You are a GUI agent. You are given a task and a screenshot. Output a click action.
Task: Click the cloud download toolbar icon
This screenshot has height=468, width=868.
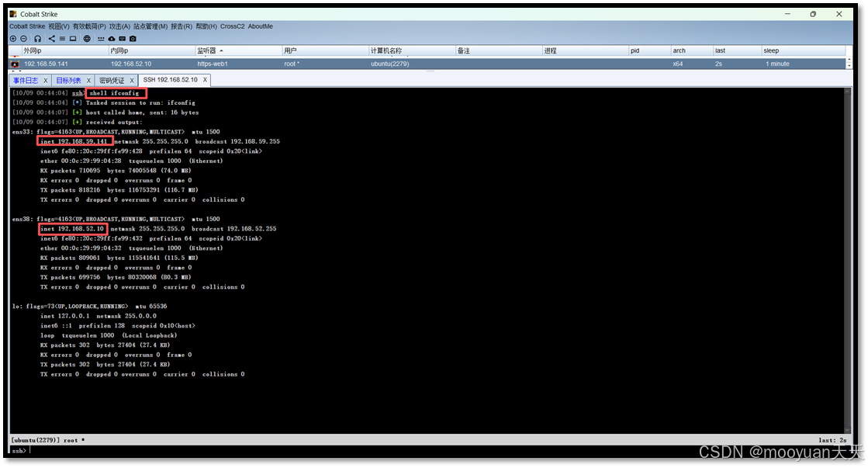(x=112, y=39)
